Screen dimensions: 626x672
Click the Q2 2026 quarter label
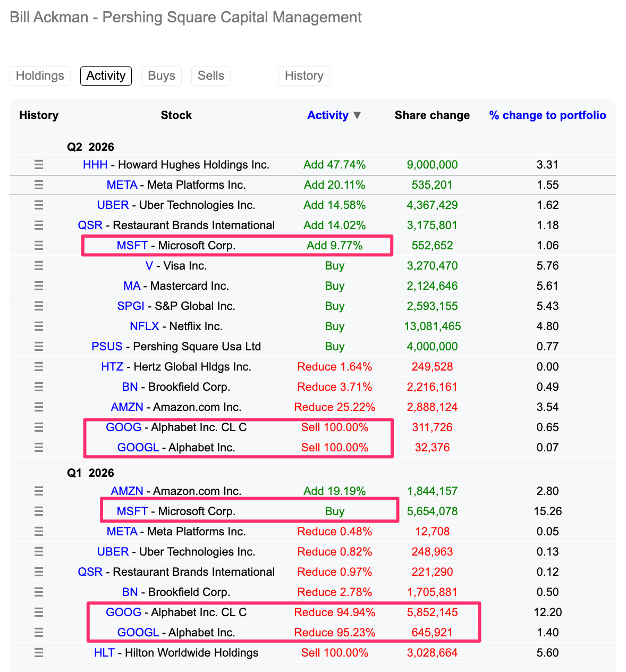[x=90, y=147]
